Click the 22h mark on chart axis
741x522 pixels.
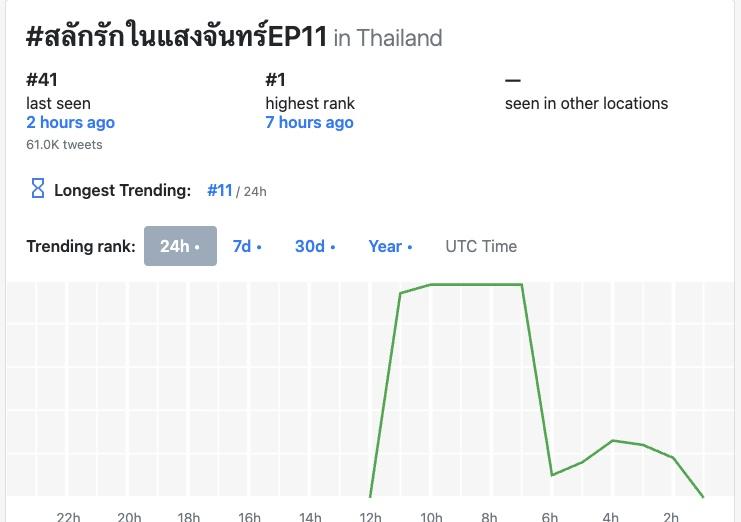point(68,516)
